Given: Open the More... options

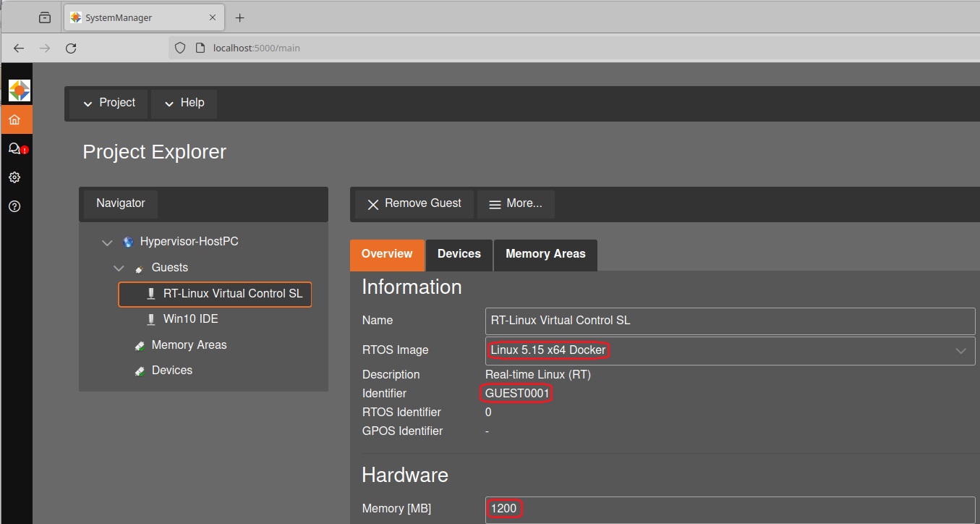Looking at the screenshot, I should coord(515,203).
